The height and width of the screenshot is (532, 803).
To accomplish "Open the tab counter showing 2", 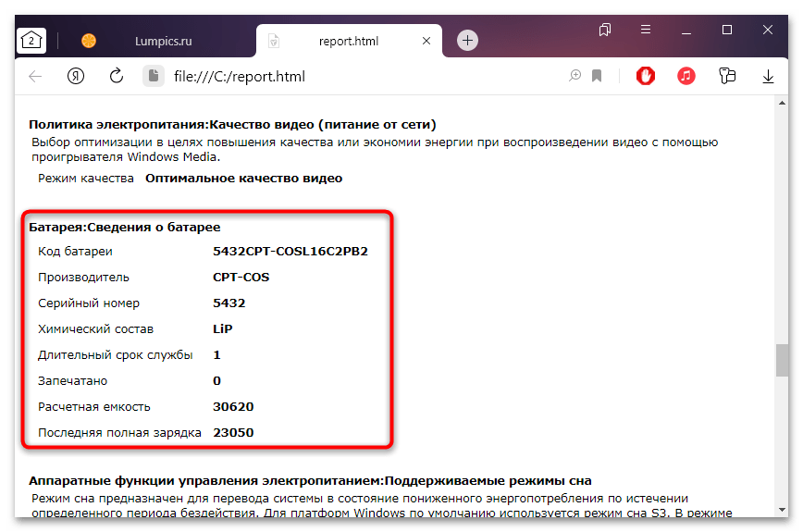I will pyautogui.click(x=31, y=41).
